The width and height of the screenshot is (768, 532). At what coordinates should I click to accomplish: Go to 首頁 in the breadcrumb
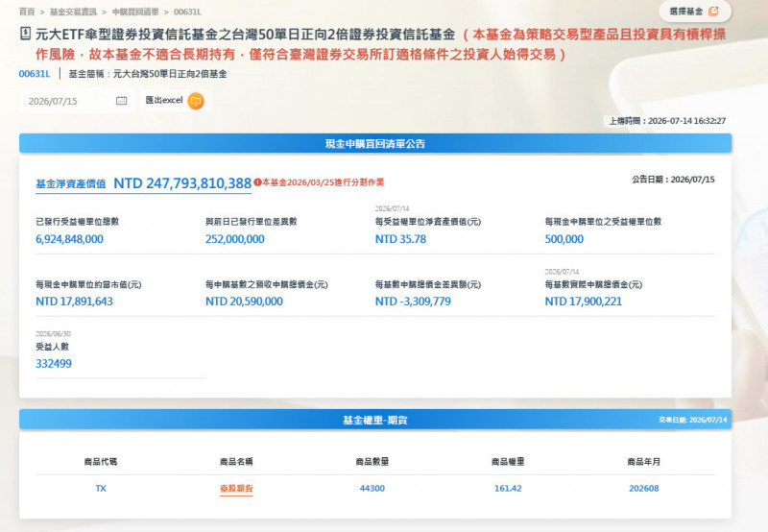coord(27,12)
